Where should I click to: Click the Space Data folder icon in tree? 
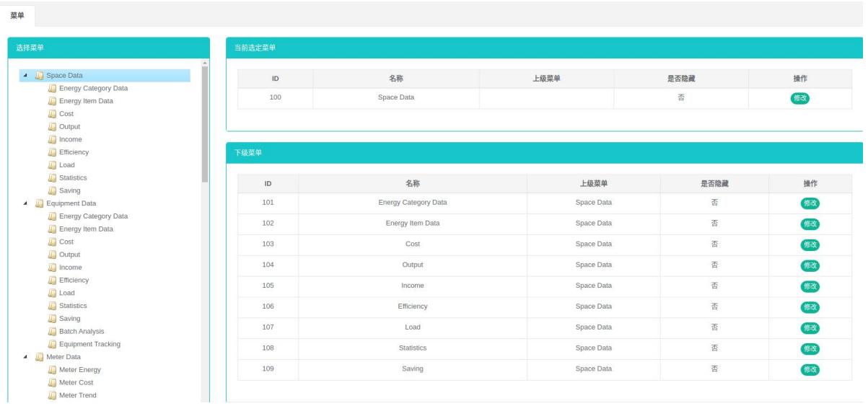coord(39,76)
